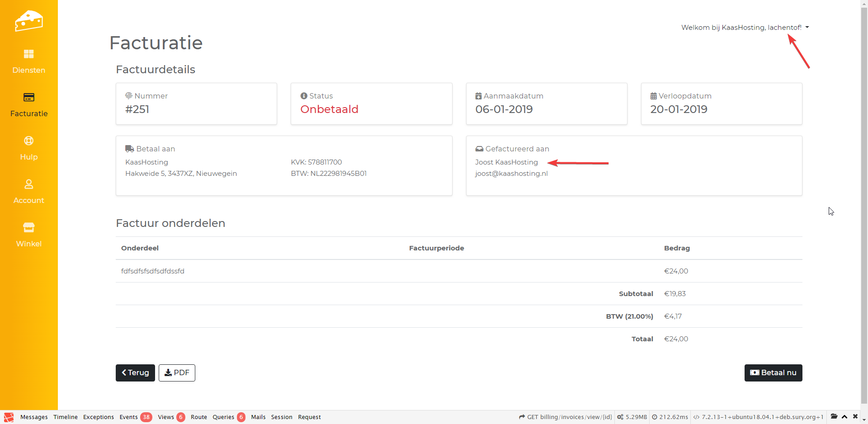Click the GET billing route indicator

566,417
